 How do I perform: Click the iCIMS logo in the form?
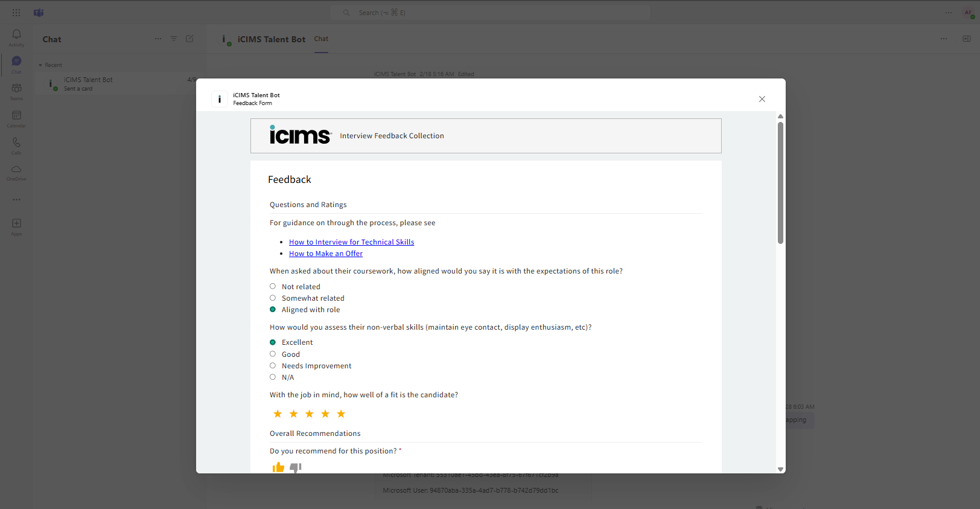[x=301, y=135]
